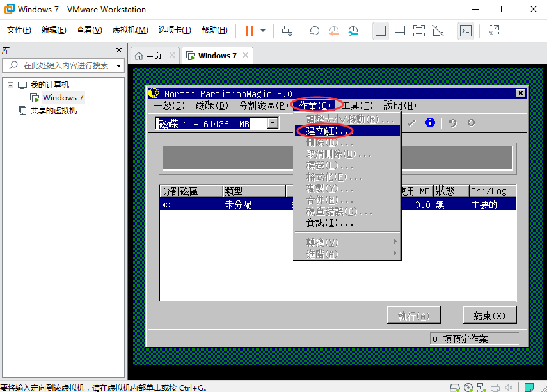The width and height of the screenshot is (547, 392).
Task: Toggle the library sidebar view
Action: pos(380,31)
